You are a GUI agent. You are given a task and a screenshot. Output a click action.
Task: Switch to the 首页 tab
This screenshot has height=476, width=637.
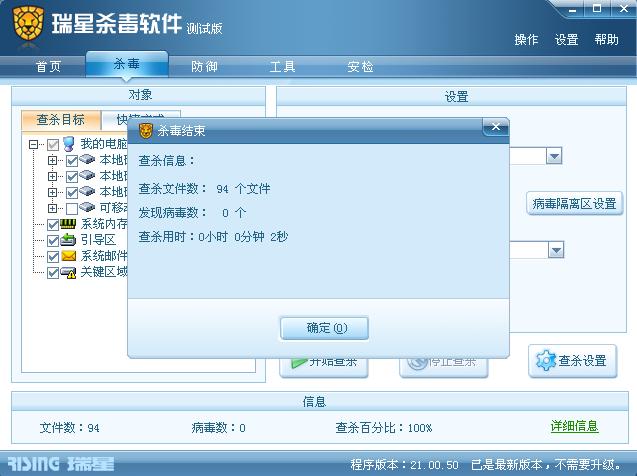(x=48, y=66)
